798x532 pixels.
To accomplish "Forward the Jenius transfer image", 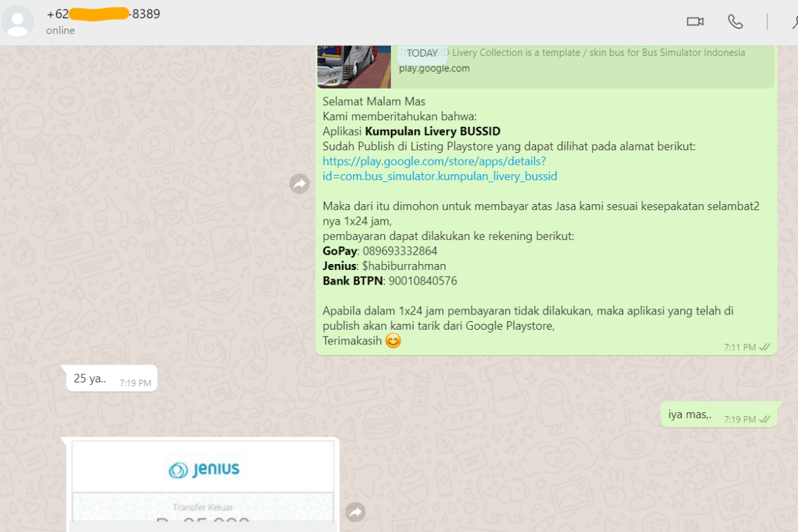I will 356,511.
